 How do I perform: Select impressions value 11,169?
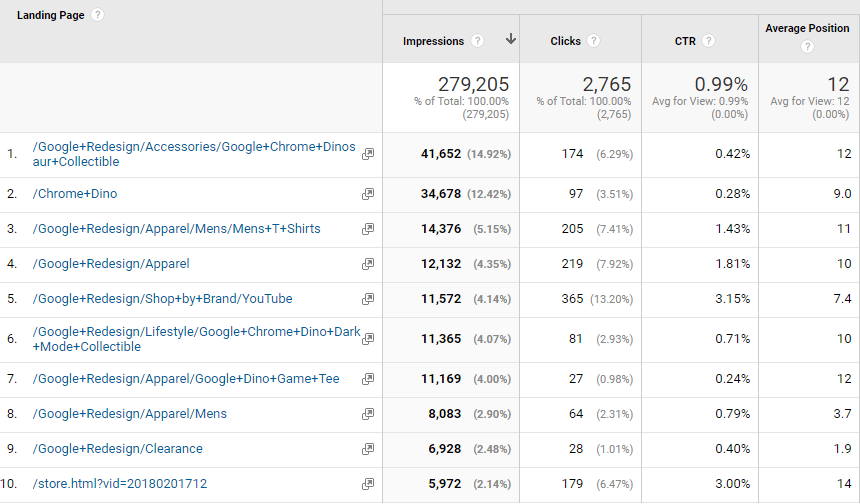441,379
